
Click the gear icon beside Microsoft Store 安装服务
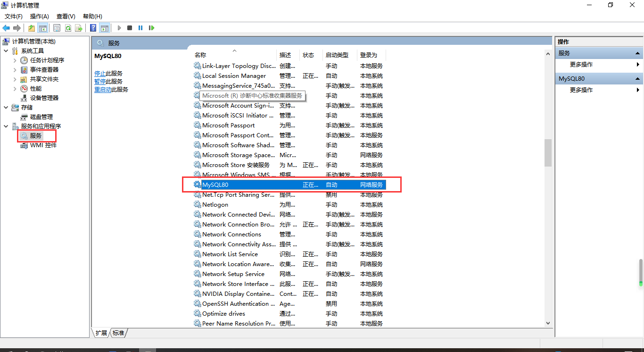point(197,165)
